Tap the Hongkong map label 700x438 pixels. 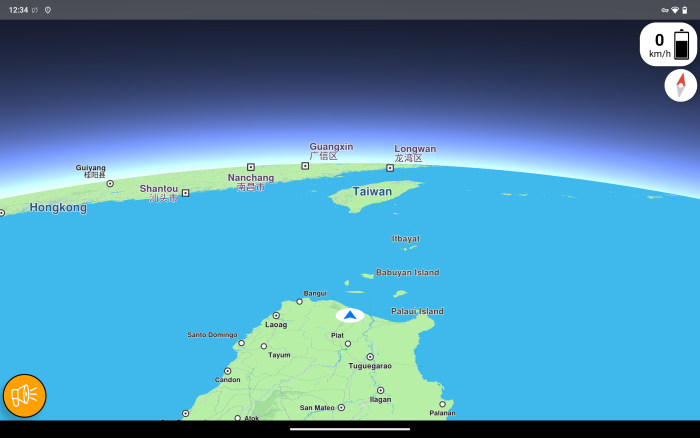(58, 208)
